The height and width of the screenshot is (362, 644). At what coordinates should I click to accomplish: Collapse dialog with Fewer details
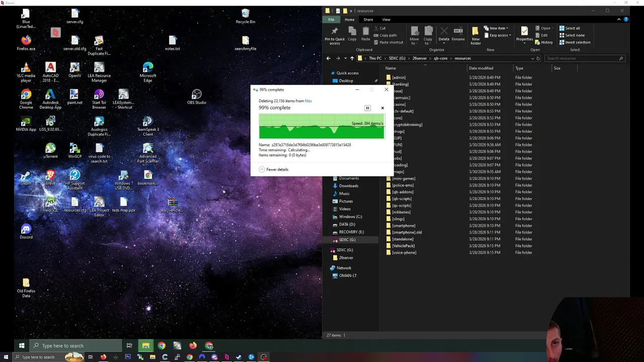coord(274,169)
